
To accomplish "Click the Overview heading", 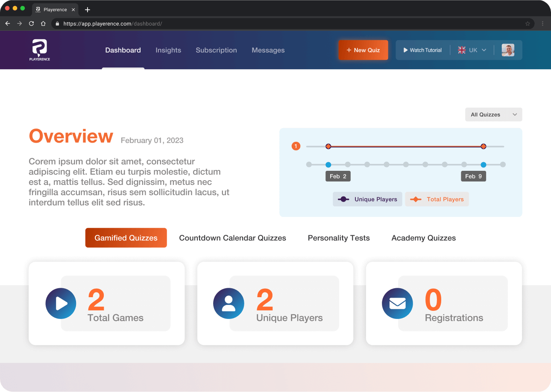I will pos(71,136).
